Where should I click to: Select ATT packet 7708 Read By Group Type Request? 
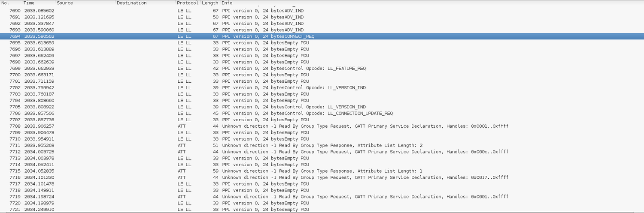[365, 126]
